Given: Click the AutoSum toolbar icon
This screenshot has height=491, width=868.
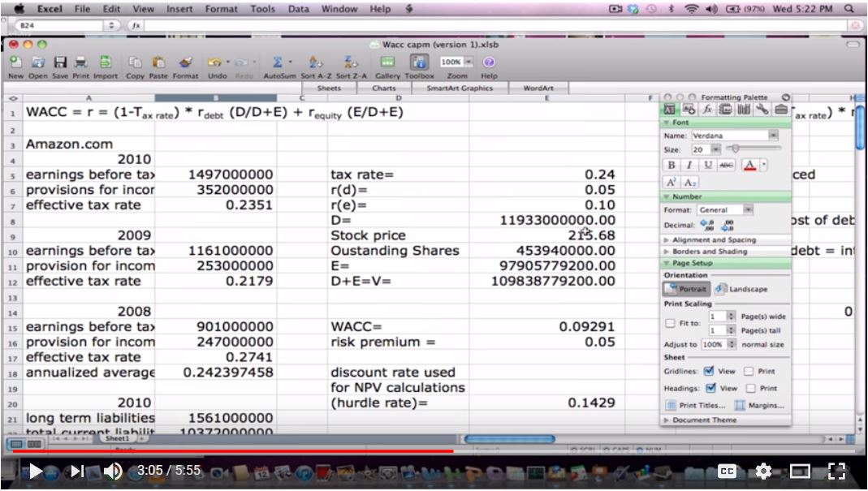Looking at the screenshot, I should point(276,62).
